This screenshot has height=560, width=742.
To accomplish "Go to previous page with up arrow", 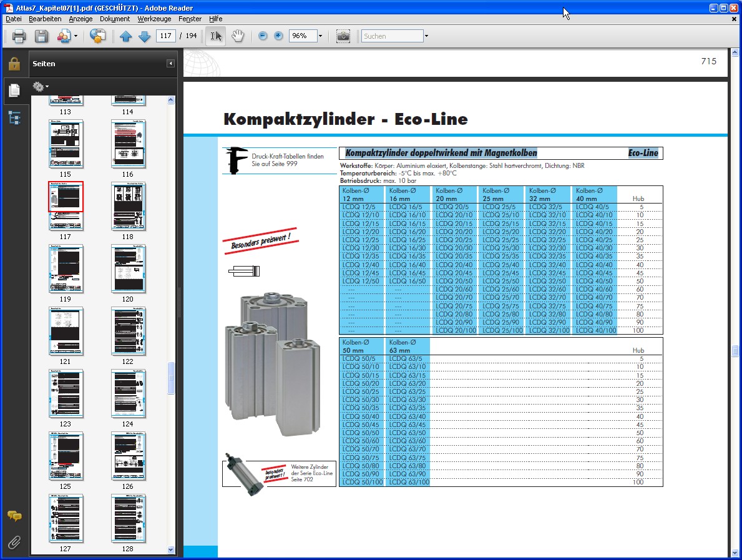I will click(125, 36).
